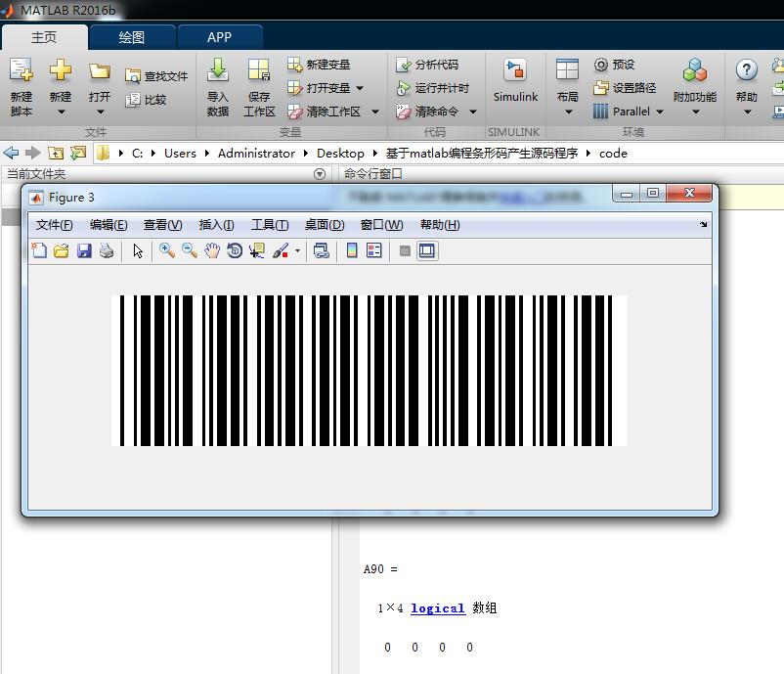
Task: Toggle Data Cursor tool in Figure 3
Action: click(257, 250)
